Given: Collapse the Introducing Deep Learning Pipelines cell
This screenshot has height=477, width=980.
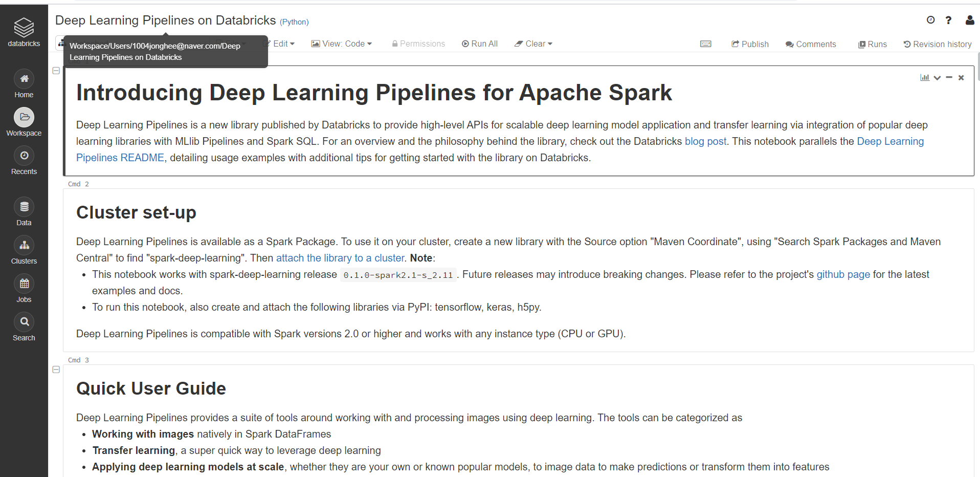Looking at the screenshot, I should point(56,71).
